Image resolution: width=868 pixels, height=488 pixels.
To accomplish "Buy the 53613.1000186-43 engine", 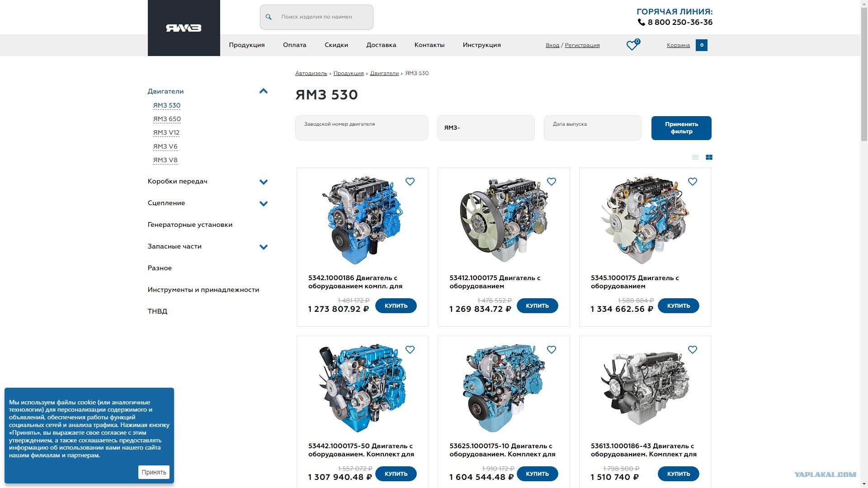I will [x=679, y=474].
